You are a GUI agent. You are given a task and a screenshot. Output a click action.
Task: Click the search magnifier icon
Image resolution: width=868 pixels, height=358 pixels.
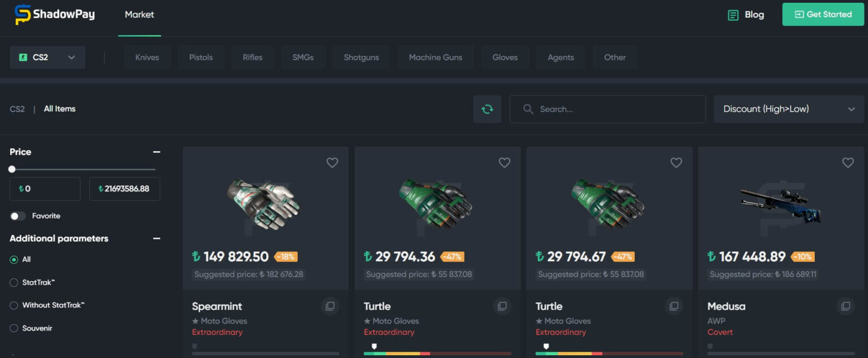528,108
